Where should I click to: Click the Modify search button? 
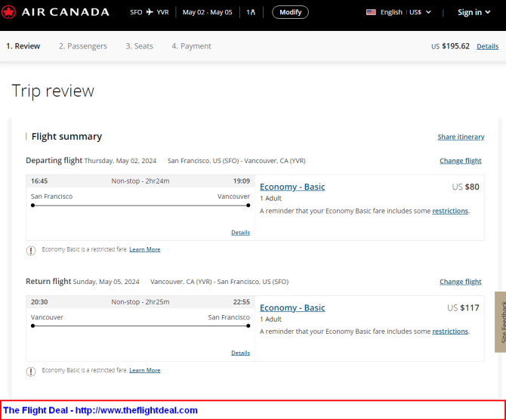pos(291,12)
